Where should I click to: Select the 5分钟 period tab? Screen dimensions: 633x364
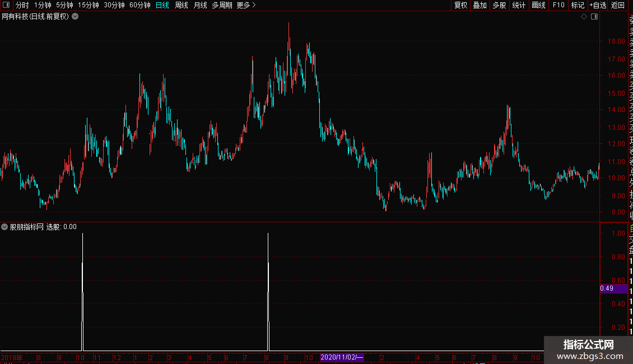(x=64, y=5)
